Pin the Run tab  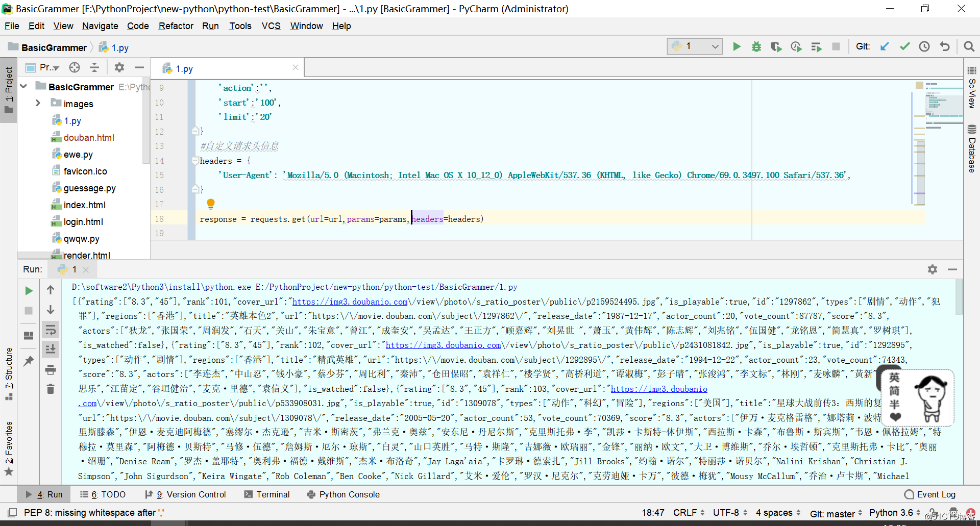(x=29, y=361)
